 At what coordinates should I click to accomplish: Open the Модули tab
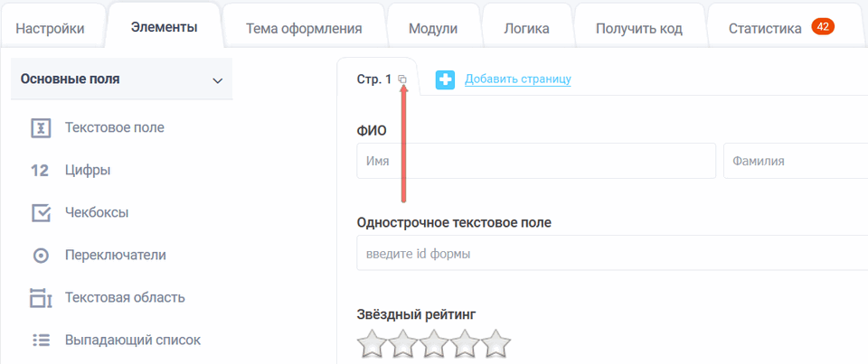pyautogui.click(x=433, y=28)
